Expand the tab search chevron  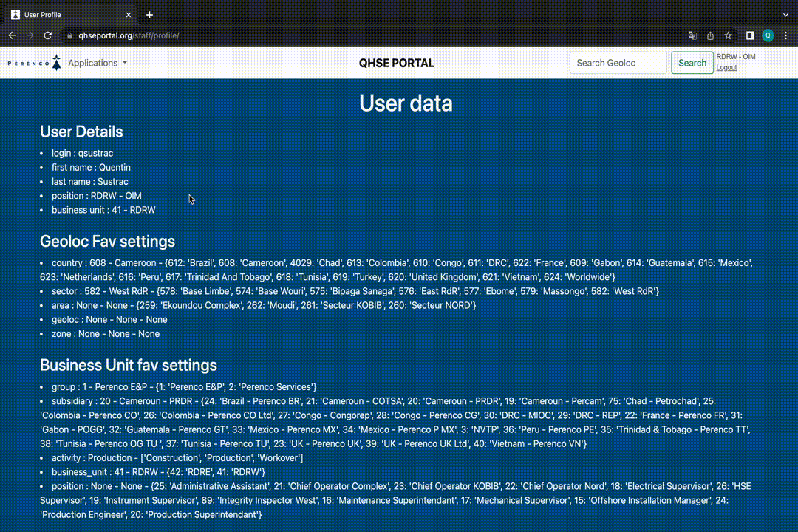tap(785, 15)
